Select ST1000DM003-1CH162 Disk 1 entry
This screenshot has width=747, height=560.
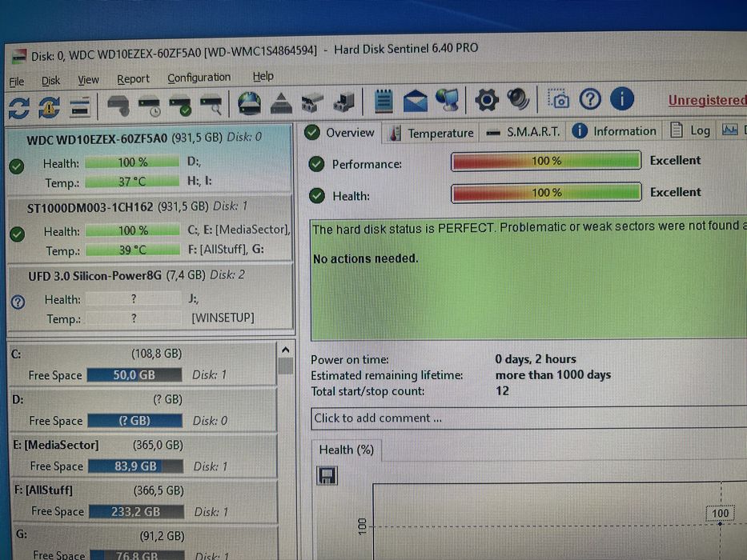pos(150,228)
